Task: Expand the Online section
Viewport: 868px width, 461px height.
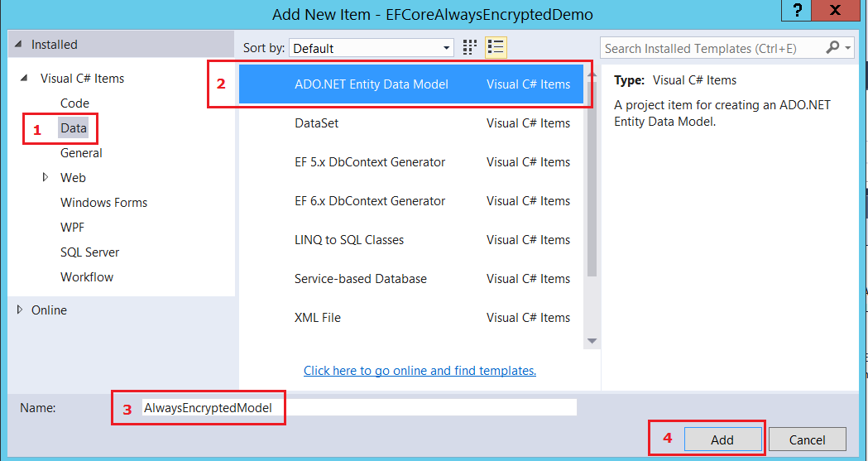Action: (20, 310)
